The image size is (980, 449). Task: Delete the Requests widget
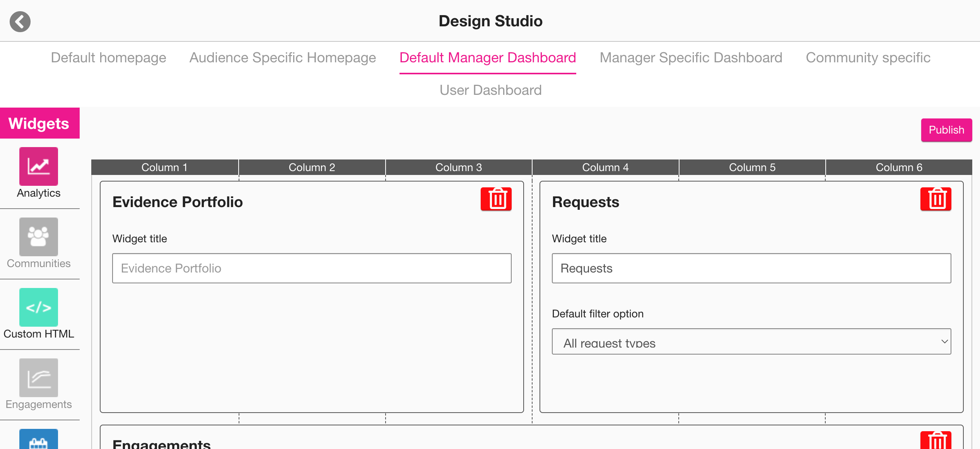935,199
